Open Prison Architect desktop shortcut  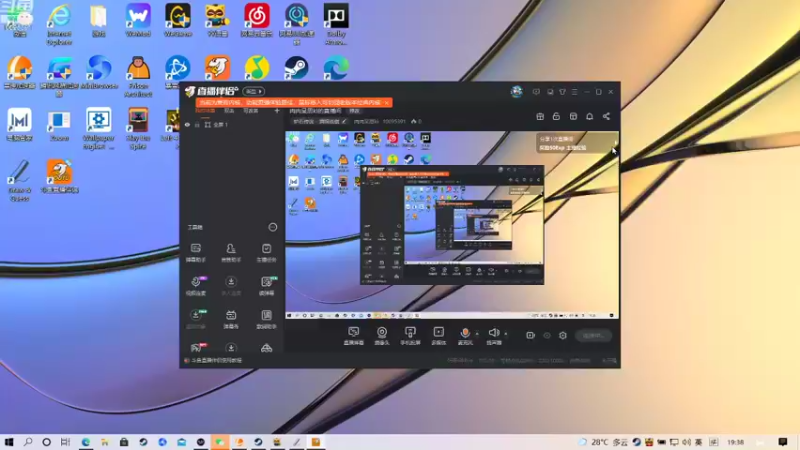click(x=138, y=77)
